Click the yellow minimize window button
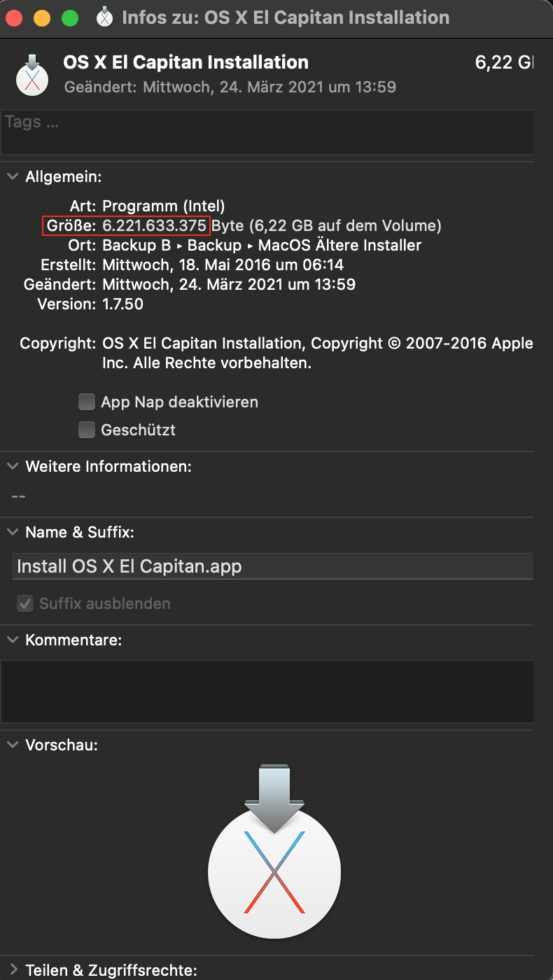This screenshot has height=980, width=553. tap(42, 17)
